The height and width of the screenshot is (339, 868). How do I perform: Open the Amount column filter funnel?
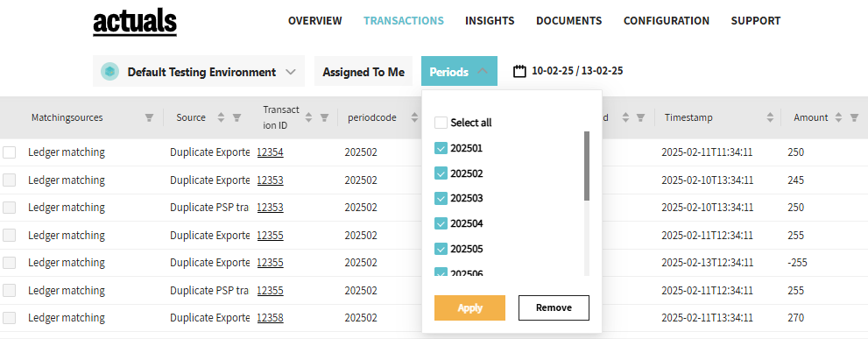coord(854,117)
